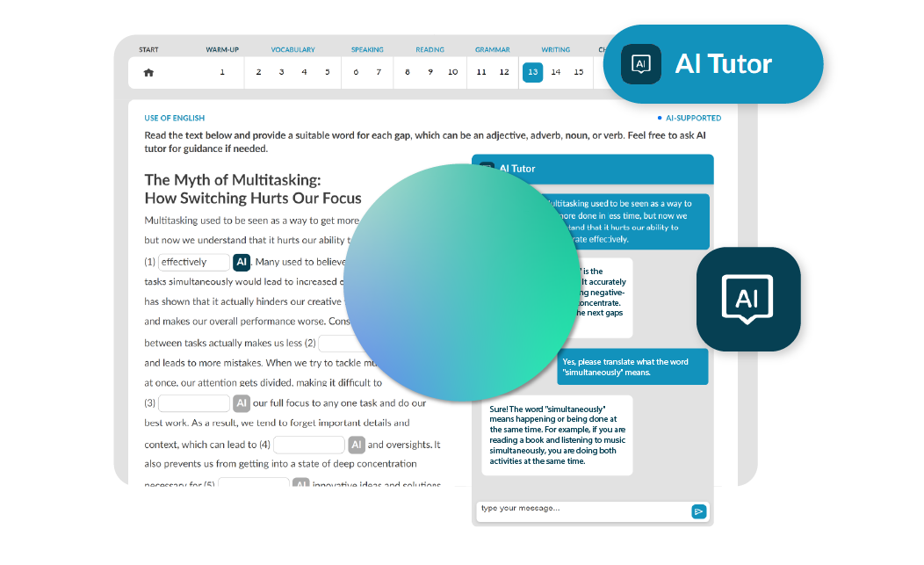Click the "type your message" chat field
The height and width of the screenshot is (565, 924).
pyautogui.click(x=581, y=509)
